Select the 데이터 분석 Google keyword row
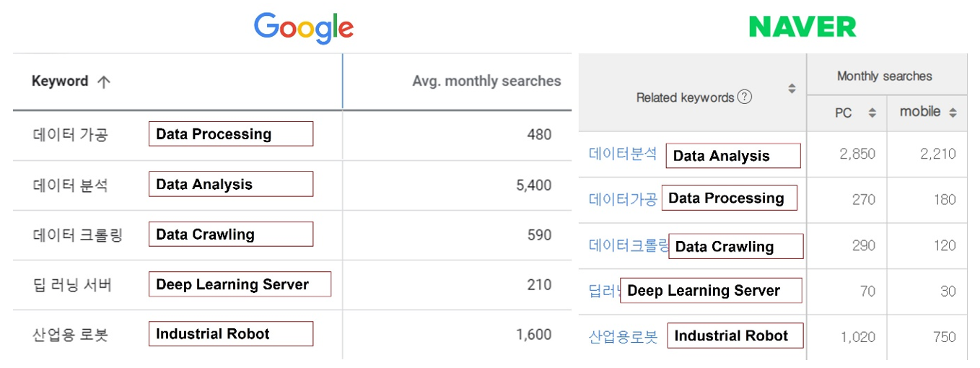This screenshot has height=368, width=980. point(70,185)
